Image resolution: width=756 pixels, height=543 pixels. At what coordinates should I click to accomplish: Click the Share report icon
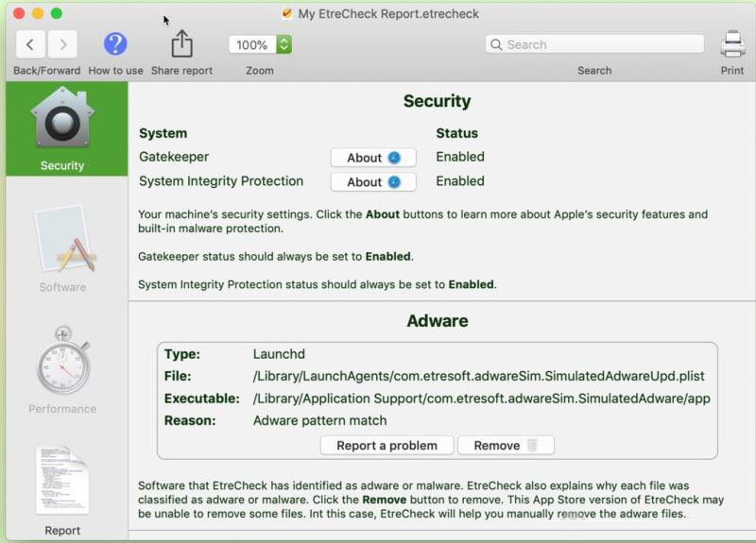tap(181, 43)
